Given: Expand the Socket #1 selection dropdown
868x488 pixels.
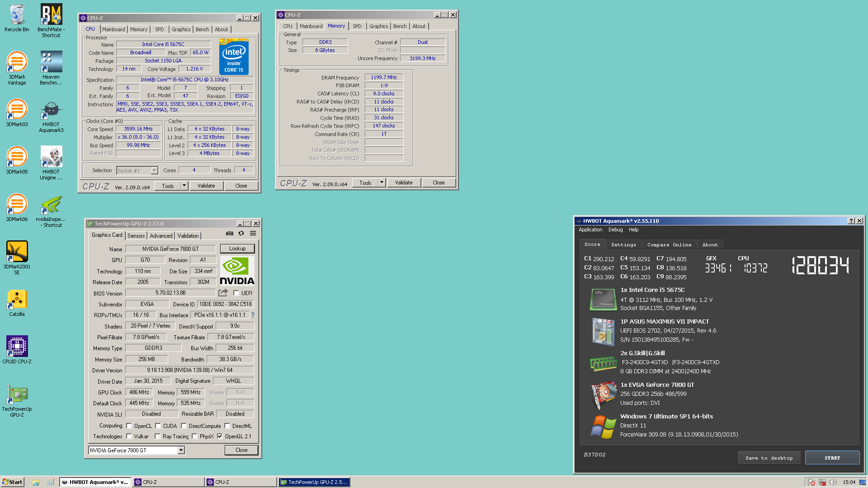Looking at the screenshot, I should coord(154,170).
